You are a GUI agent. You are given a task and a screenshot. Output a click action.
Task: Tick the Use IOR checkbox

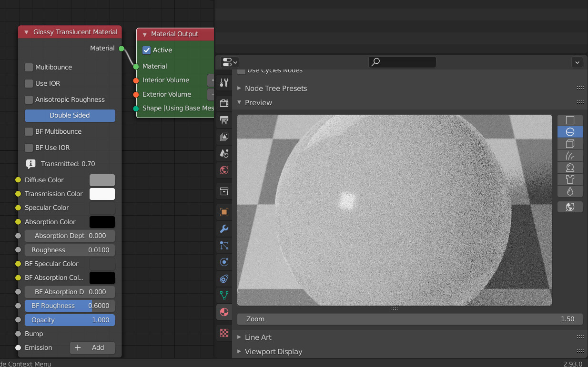point(29,84)
